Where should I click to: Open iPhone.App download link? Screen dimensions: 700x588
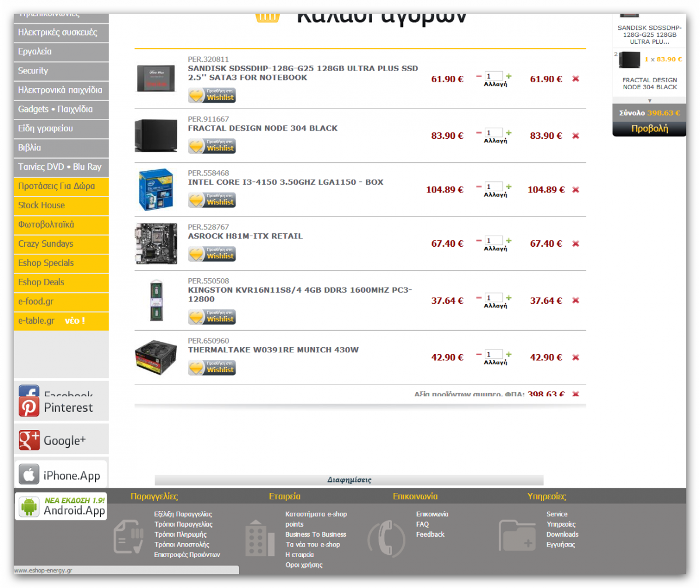coord(61,475)
